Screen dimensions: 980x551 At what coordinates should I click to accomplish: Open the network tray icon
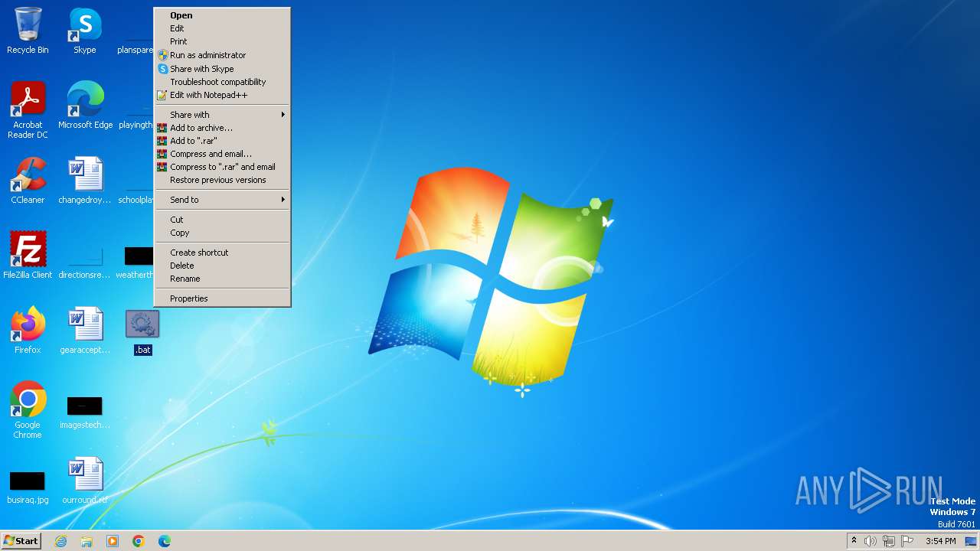(x=889, y=541)
